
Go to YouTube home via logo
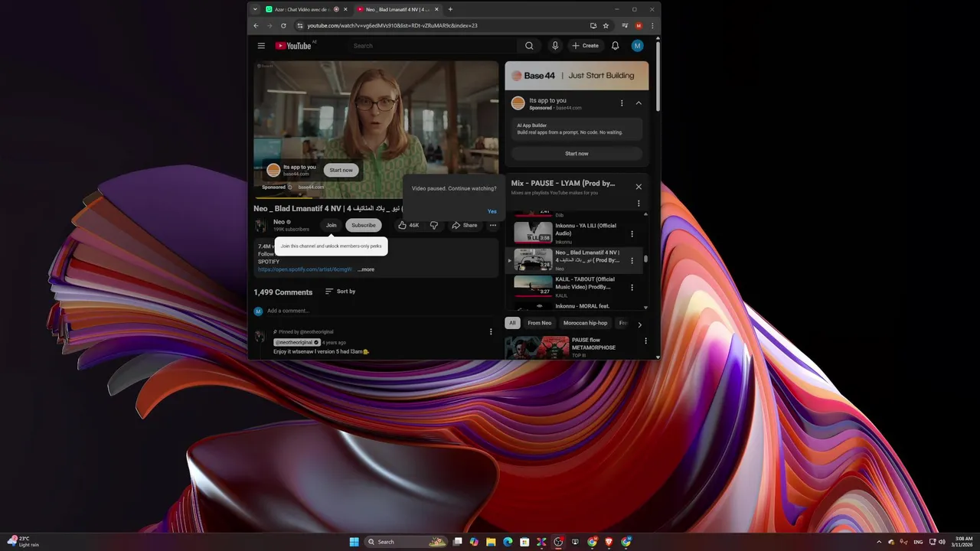(x=293, y=46)
